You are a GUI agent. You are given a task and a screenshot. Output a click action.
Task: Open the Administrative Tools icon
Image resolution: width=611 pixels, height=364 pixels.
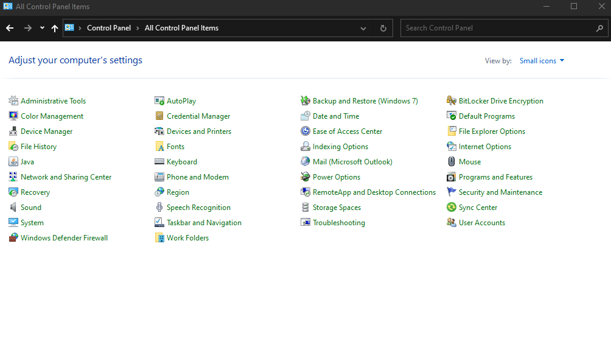pos(13,100)
